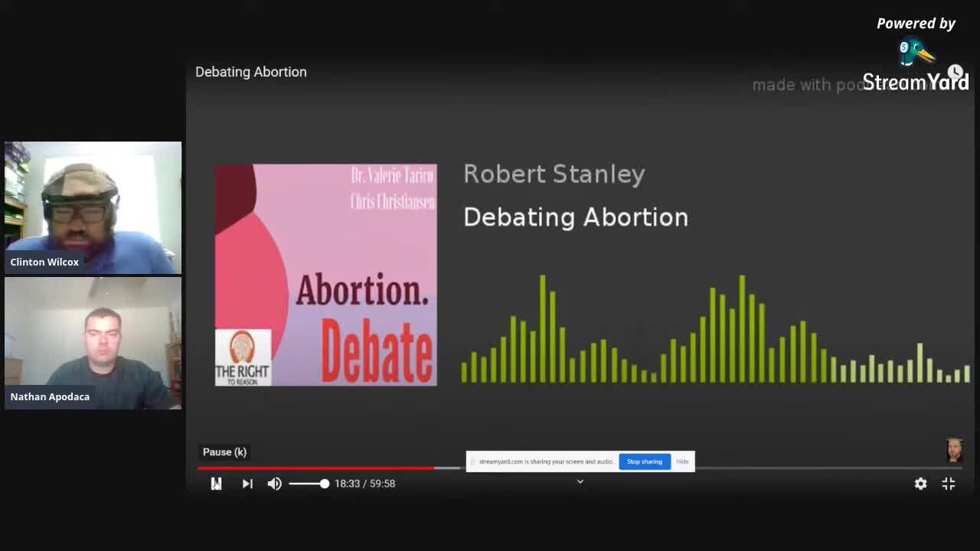Click the large Debating Abortion heading
Screen dimensions: 980x551
(576, 217)
